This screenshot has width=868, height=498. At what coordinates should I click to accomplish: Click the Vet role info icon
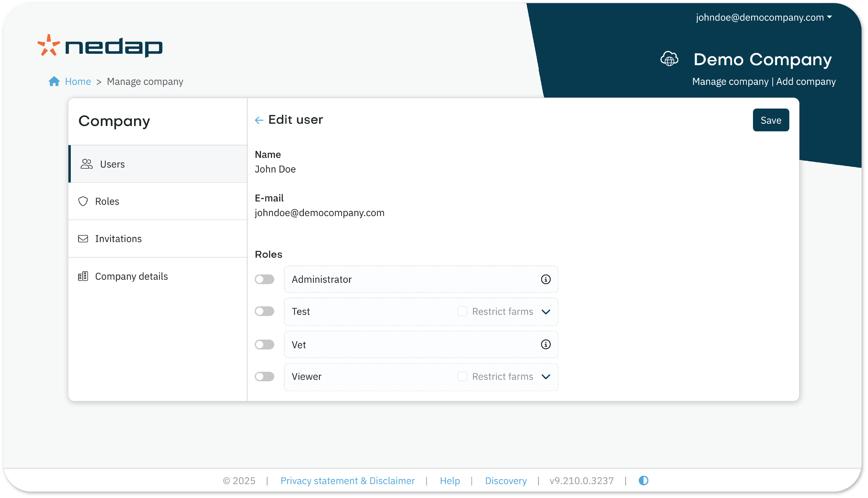546,344
